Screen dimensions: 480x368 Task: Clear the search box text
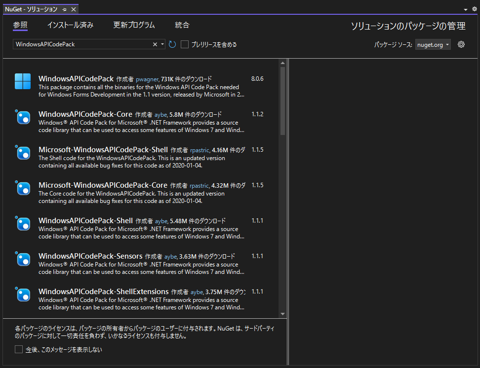pyautogui.click(x=155, y=44)
